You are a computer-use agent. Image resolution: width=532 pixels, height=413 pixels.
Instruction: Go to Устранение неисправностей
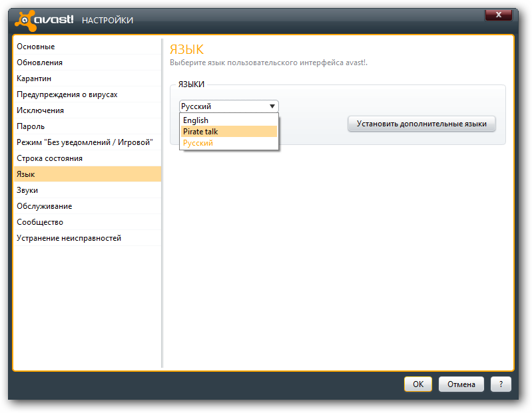point(87,237)
